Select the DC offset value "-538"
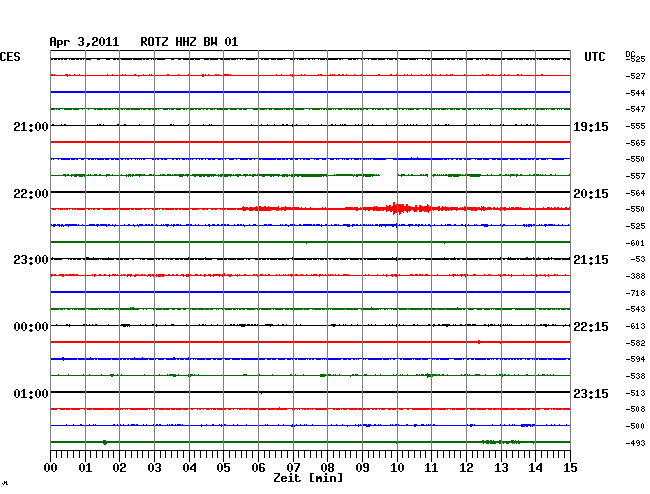This screenshot has height=494, width=650. point(635,376)
